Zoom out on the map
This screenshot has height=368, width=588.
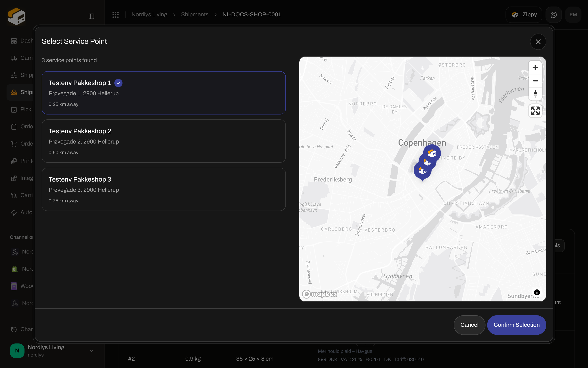coord(535,81)
